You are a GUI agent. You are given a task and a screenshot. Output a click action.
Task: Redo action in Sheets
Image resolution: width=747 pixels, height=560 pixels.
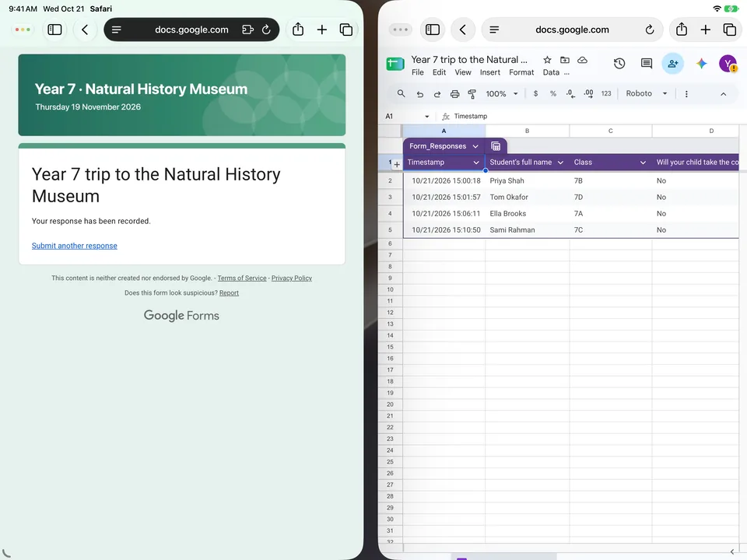tap(437, 94)
